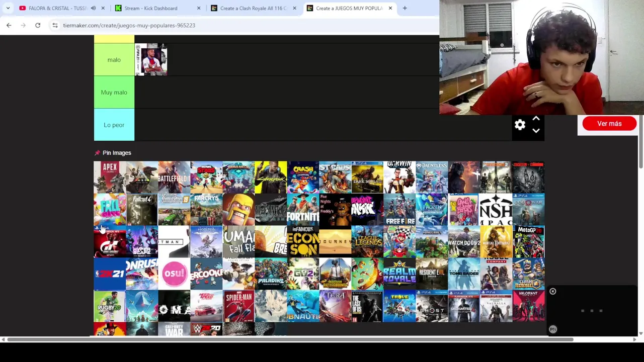Select the FIFA 21 image in malo row

pos(151,60)
